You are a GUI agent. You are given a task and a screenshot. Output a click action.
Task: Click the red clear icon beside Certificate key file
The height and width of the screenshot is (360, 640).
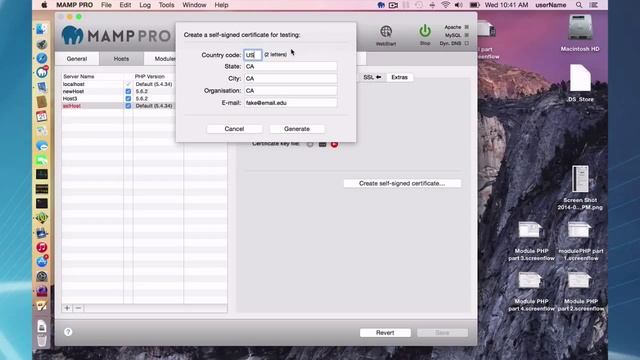[334, 144]
